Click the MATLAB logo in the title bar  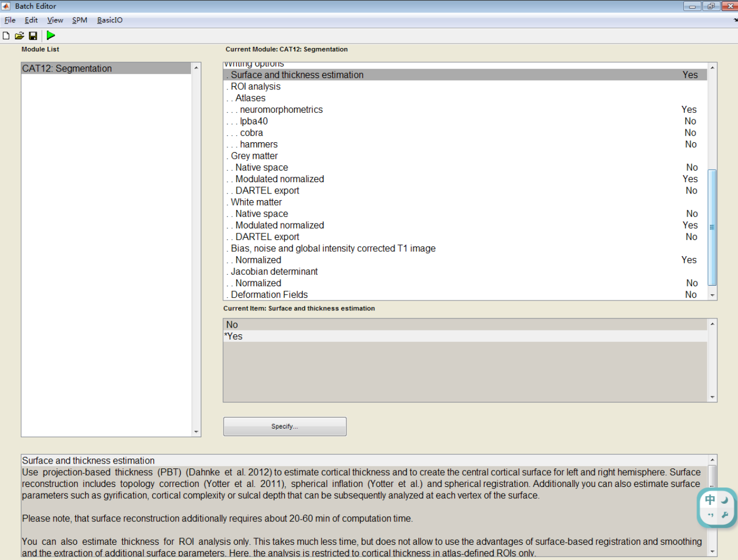(x=6, y=6)
